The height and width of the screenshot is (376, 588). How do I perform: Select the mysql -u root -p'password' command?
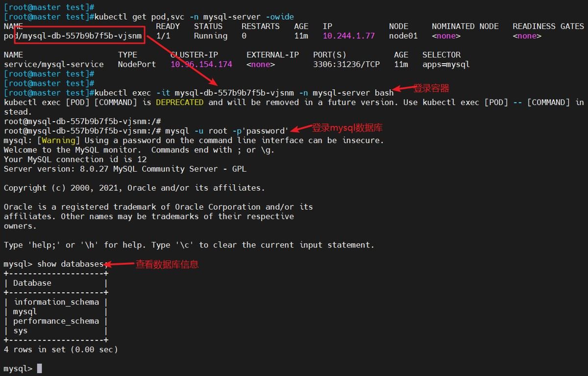(227, 131)
